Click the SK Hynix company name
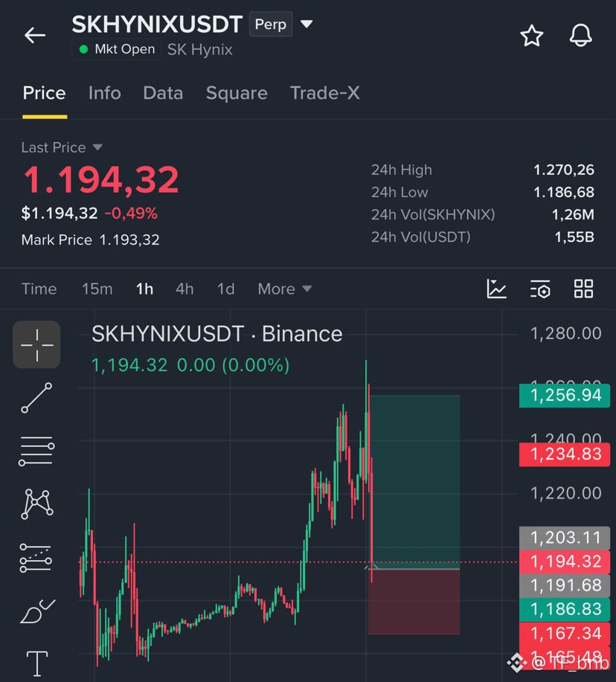The image size is (616, 682). [x=199, y=50]
